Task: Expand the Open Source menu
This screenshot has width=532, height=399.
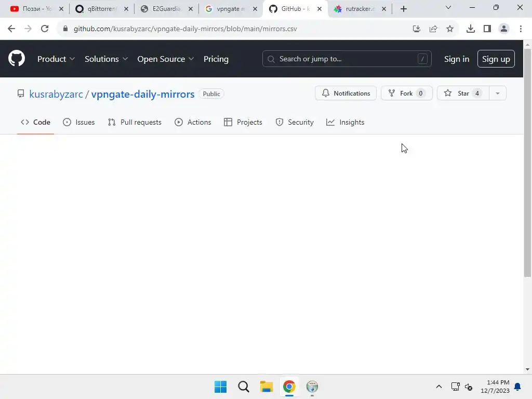Action: point(166,59)
